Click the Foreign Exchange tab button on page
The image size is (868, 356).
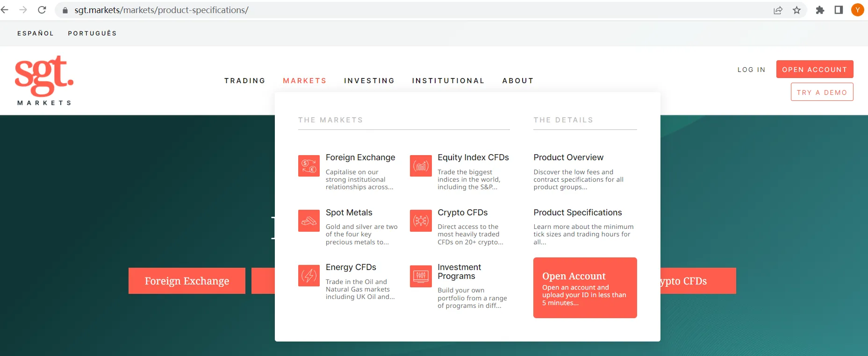187,281
